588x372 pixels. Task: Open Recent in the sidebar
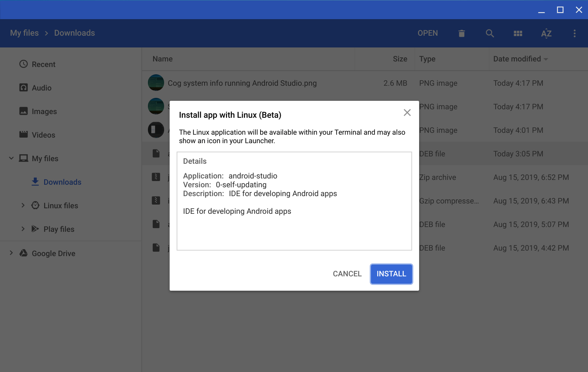click(x=43, y=64)
